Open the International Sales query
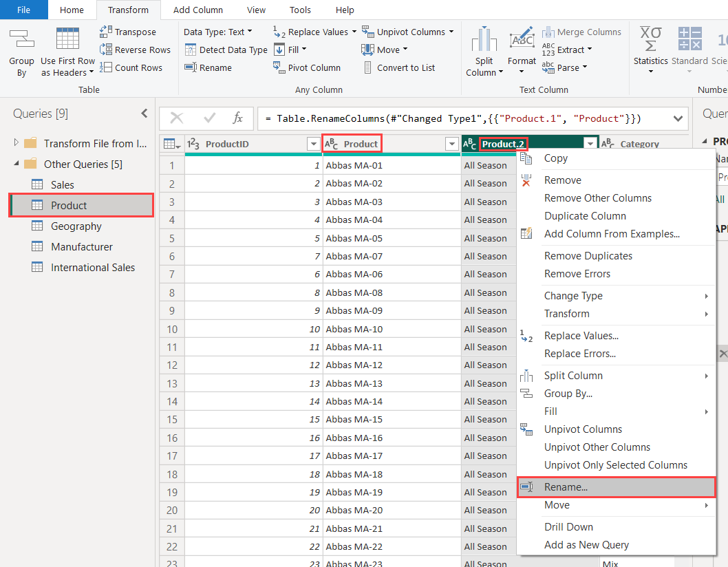This screenshot has height=567, width=728. point(93,268)
